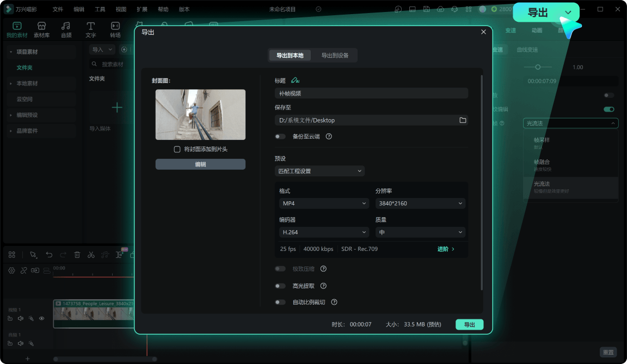The width and height of the screenshot is (627, 364).
Task: Open the 进阶 advanced settings link
Action: click(445, 249)
